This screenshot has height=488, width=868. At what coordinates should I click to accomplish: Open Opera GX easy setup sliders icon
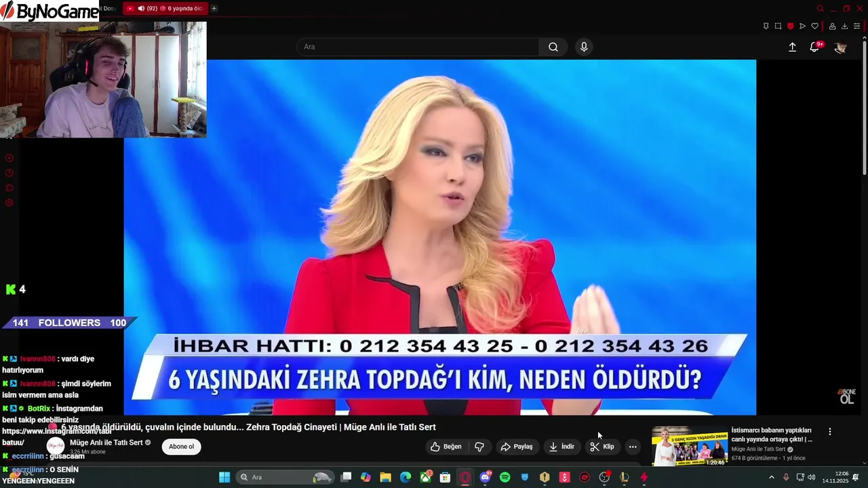point(856,26)
